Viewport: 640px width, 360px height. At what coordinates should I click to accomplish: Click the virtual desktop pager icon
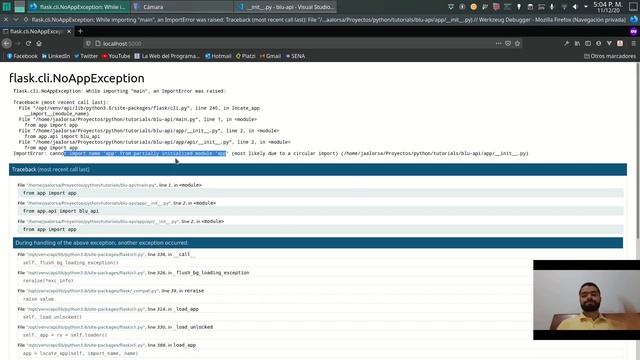click(x=19, y=7)
